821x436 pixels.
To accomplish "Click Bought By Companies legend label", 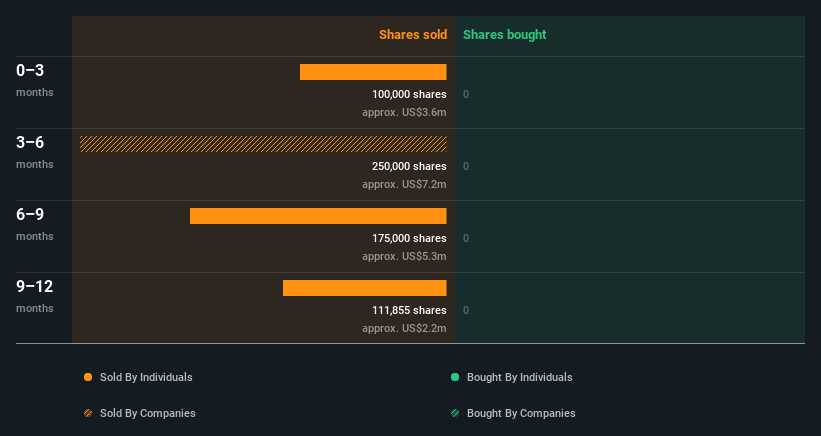I will 521,413.
